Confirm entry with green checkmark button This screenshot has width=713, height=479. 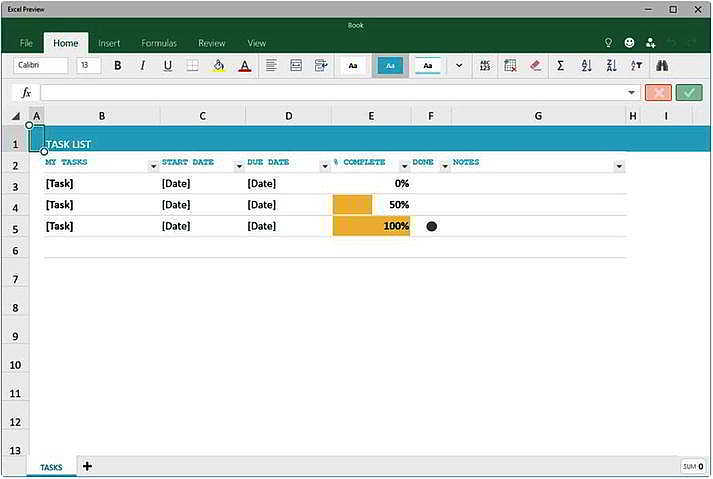click(x=688, y=92)
